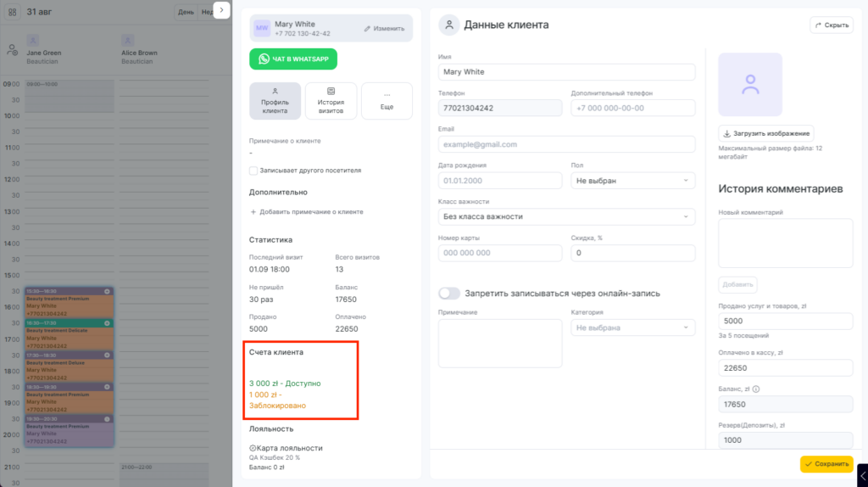Click the Email input field

[x=566, y=144]
